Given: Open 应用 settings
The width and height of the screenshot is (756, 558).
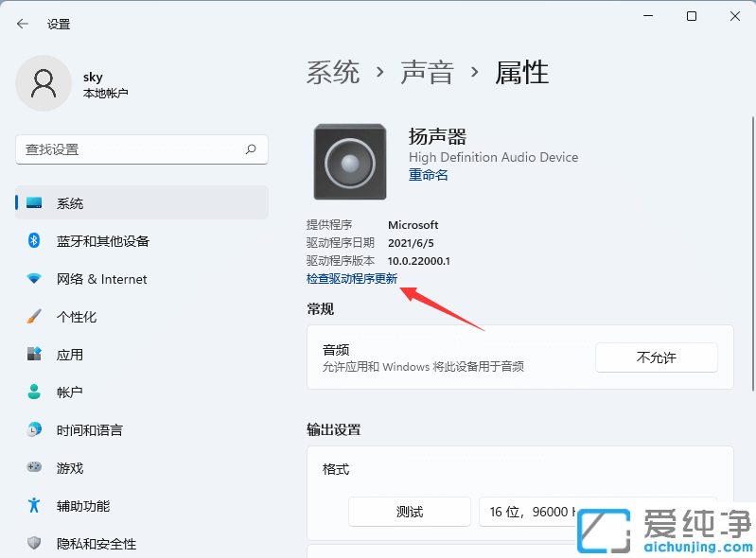Looking at the screenshot, I should tap(142, 354).
